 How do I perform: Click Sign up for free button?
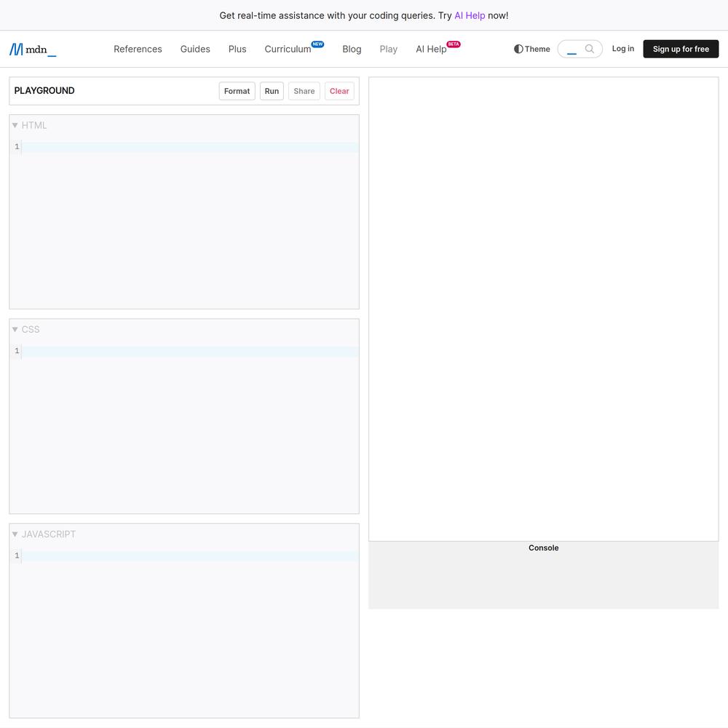tap(681, 49)
